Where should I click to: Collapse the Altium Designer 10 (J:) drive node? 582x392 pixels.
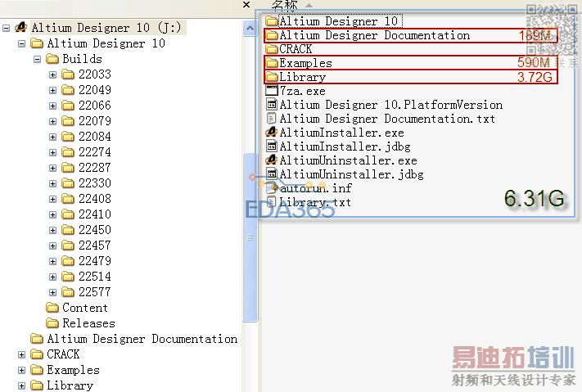pyautogui.click(x=6, y=28)
